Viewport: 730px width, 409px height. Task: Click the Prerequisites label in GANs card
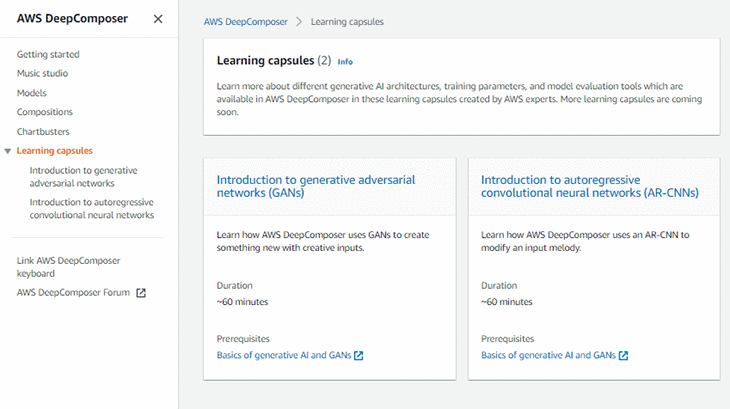coord(243,339)
